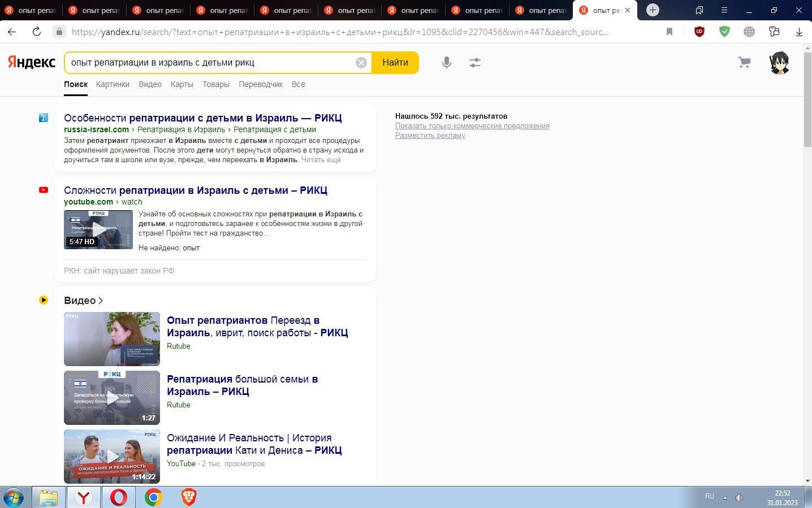Click Показать только коммерческие предложения

(x=472, y=126)
